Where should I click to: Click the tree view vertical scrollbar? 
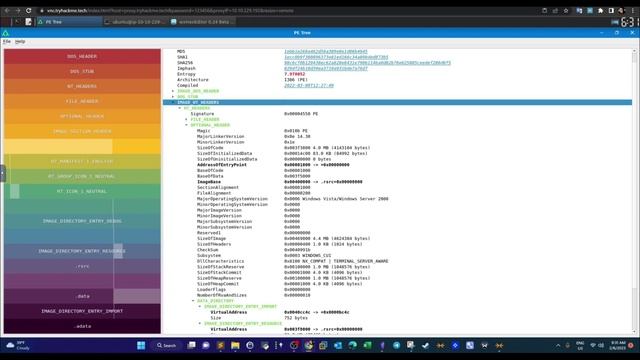(634, 191)
